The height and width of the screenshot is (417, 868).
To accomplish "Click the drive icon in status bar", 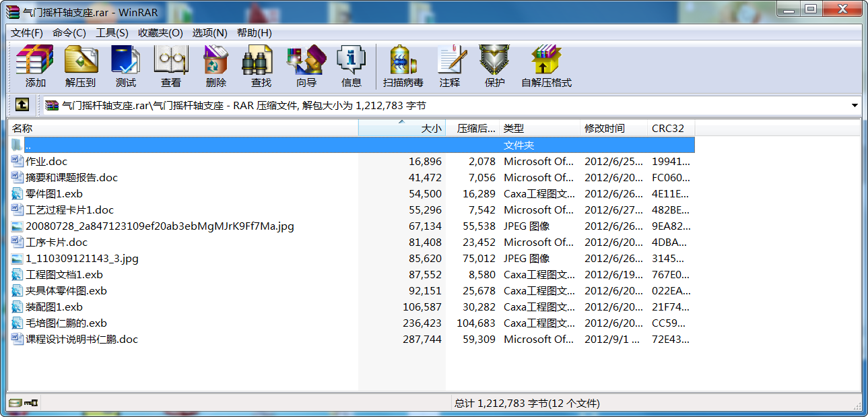I will point(15,403).
